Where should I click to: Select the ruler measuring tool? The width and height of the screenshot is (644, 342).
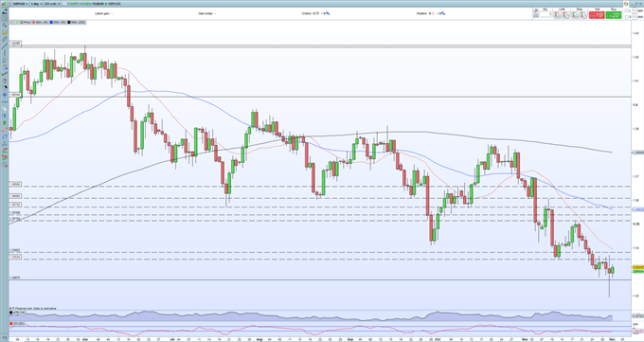[4, 39]
